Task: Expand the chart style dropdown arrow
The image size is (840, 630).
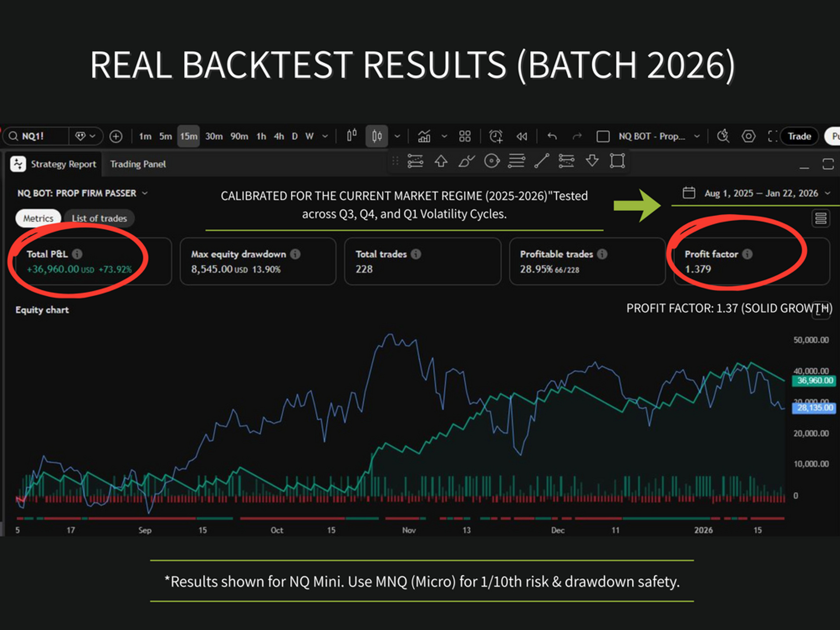Action: [x=397, y=136]
